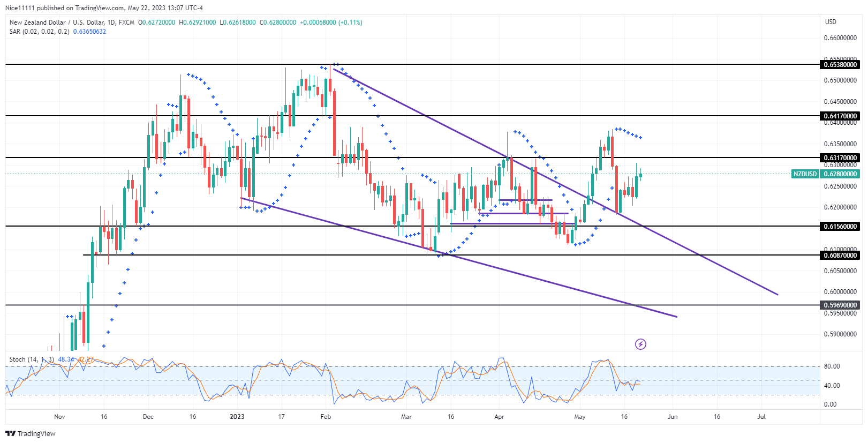
Task: Click the Apr date label on time axis
Action: point(499,416)
